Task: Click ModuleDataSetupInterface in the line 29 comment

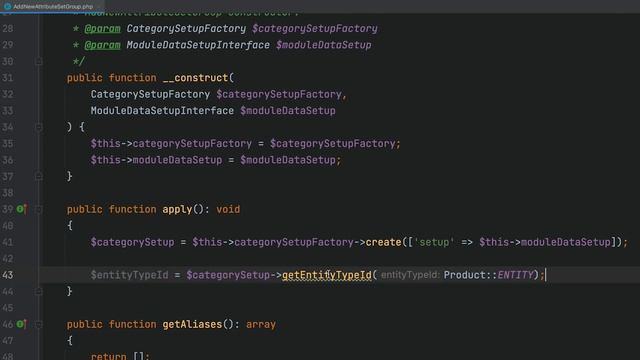Action: [x=198, y=45]
